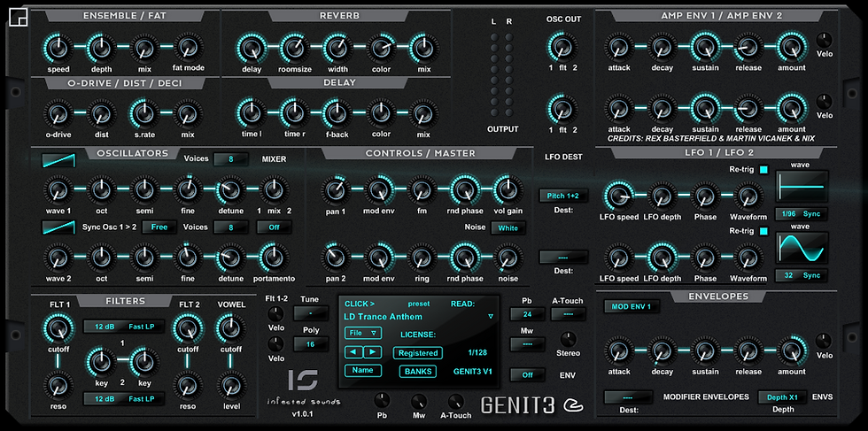Open the oscillator 2 Voices dropdown
This screenshot has height=431, width=868.
pos(231,227)
